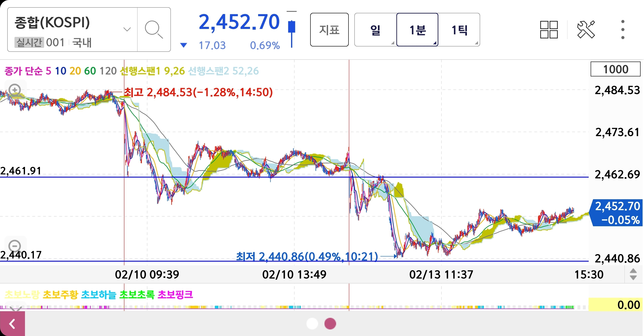Click the 지표 indicators button
Viewport: 644px width, 336px height.
[329, 30]
